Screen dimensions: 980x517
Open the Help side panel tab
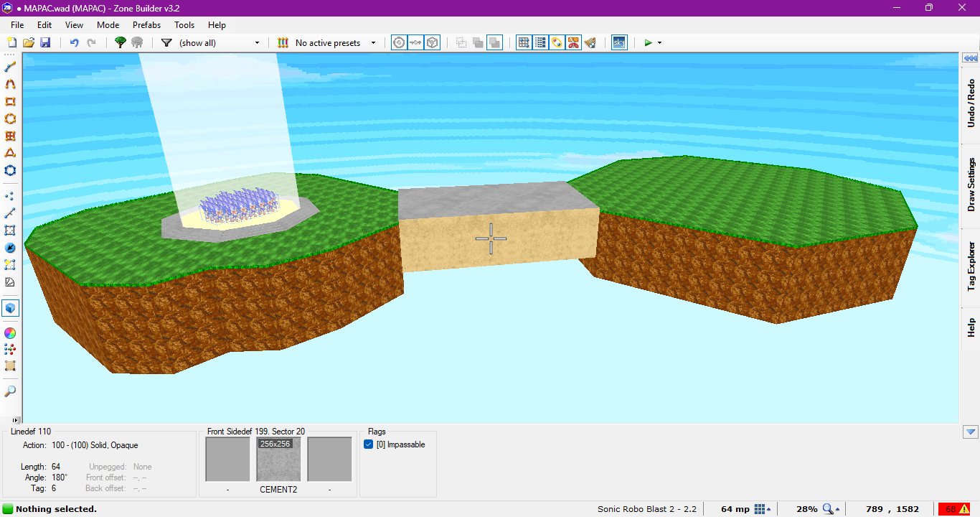click(971, 327)
